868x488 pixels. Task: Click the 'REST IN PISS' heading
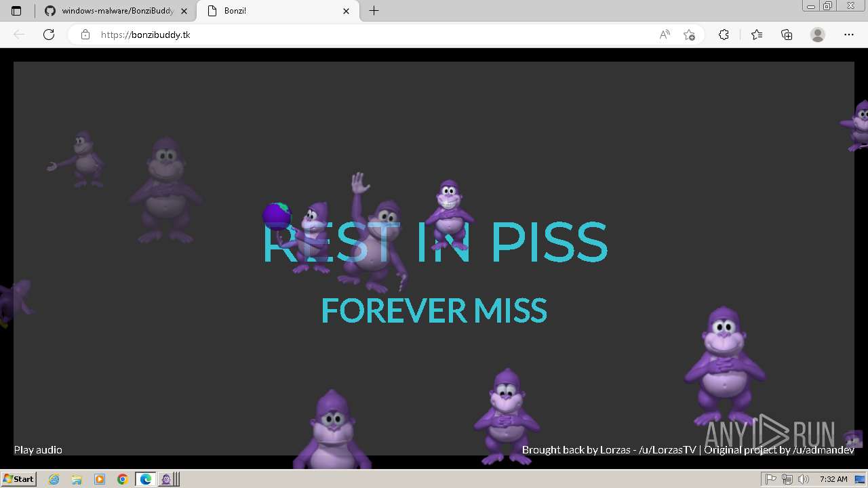click(435, 242)
